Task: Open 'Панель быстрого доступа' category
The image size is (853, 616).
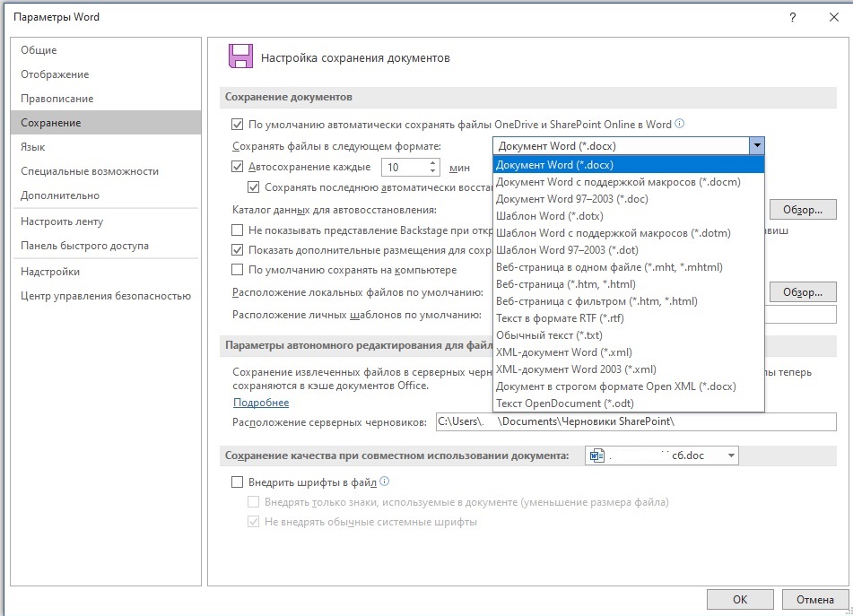Action: coord(106,245)
